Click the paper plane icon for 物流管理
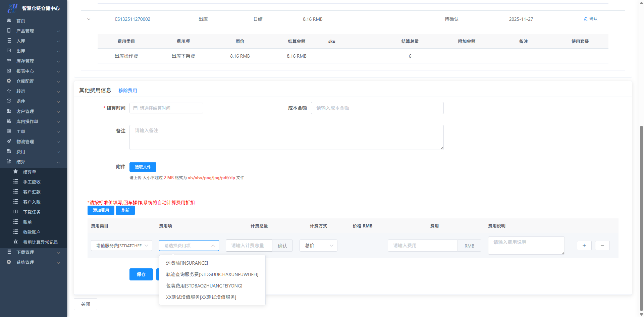The image size is (644, 317). pyautogui.click(x=9, y=141)
